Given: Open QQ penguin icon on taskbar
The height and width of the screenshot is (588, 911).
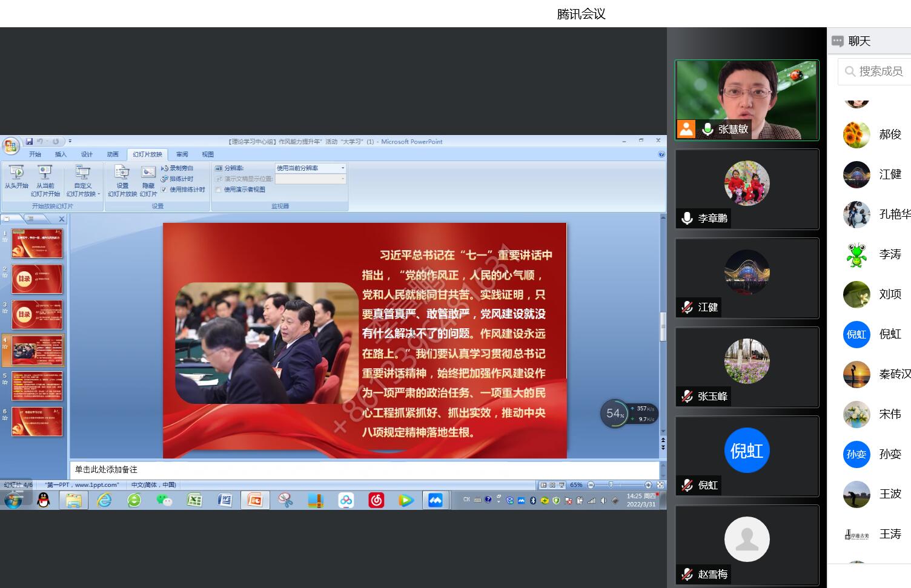Looking at the screenshot, I should [43, 500].
